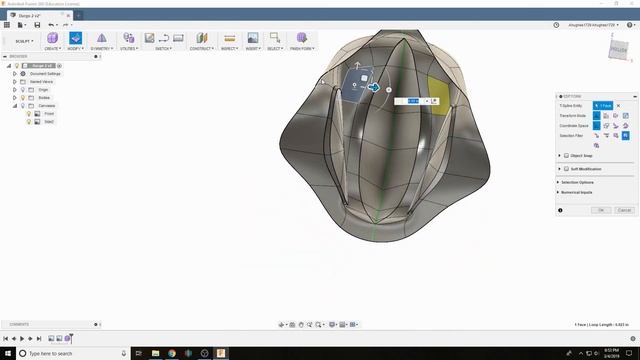Expand the Bodies tree node
This screenshot has height=360, width=640.
click(15, 98)
